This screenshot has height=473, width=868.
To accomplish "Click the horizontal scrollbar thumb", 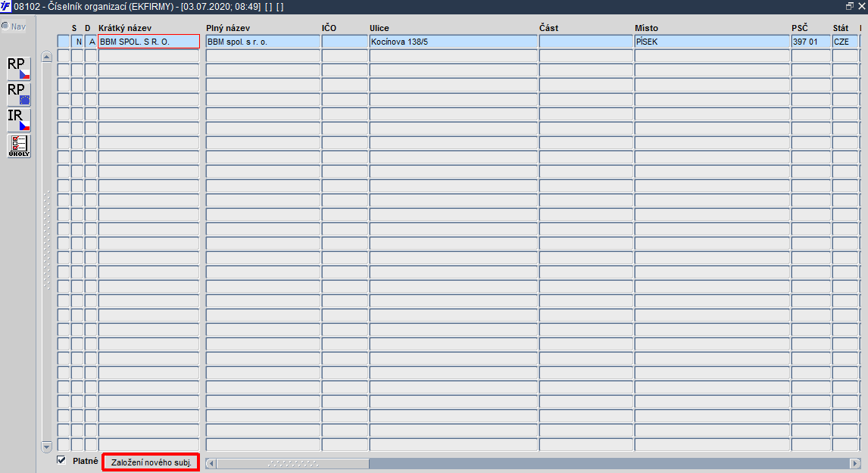I will (x=293, y=463).
